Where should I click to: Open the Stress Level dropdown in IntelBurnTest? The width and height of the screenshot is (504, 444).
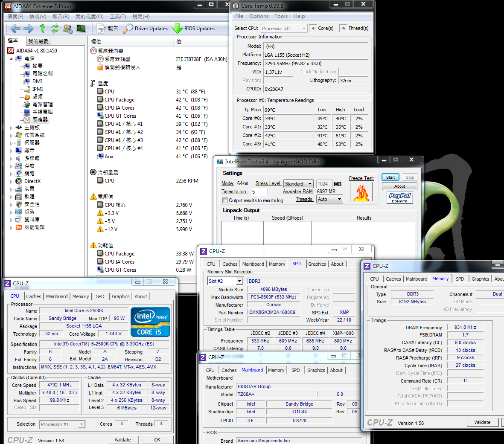[298, 184]
